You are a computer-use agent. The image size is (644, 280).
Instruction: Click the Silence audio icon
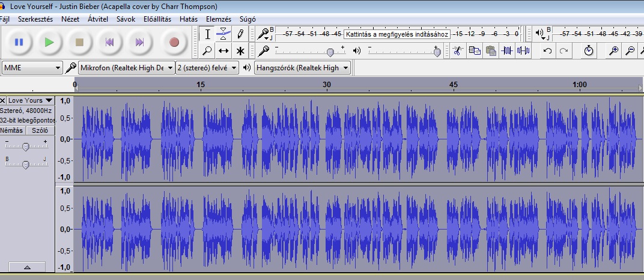pos(523,51)
